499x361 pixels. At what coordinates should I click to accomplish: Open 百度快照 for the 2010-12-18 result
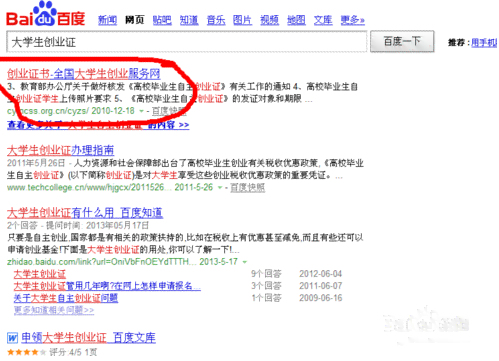tap(169, 111)
